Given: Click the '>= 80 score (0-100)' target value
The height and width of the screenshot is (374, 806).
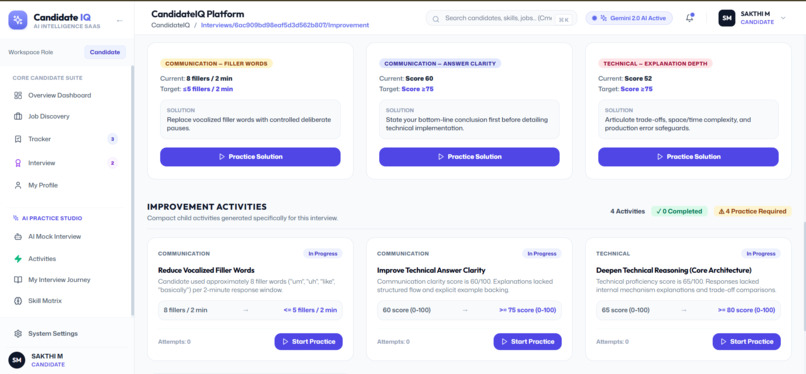Looking at the screenshot, I should (746, 310).
